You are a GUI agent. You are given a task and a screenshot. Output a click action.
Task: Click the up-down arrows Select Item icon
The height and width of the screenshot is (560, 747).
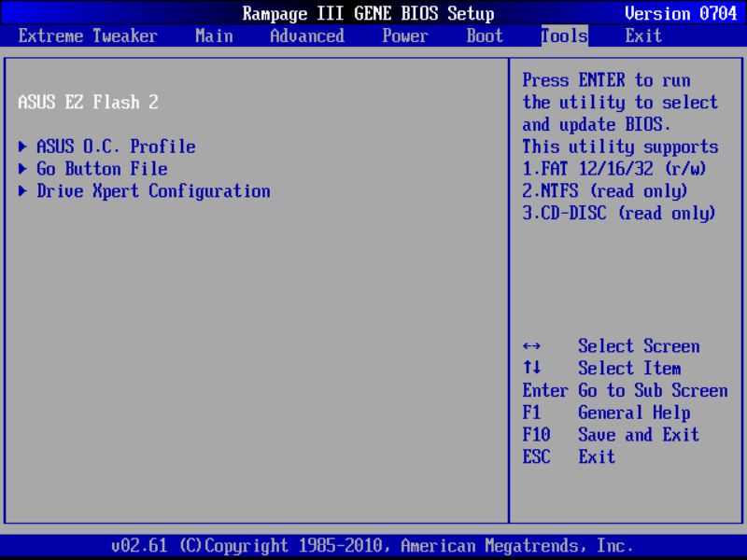[531, 368]
